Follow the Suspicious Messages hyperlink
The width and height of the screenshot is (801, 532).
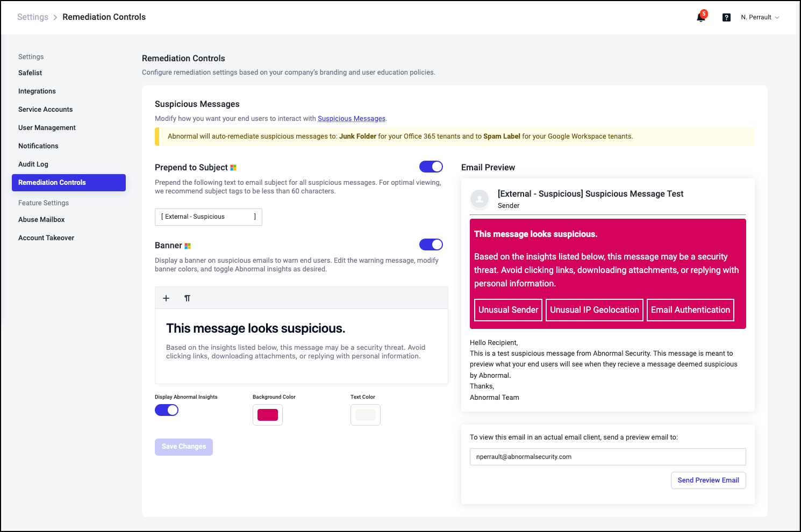(x=352, y=119)
